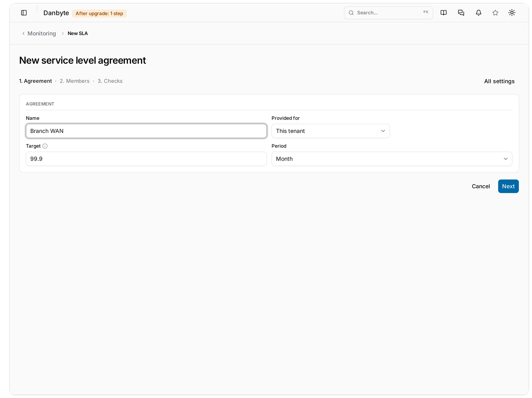The height and width of the screenshot is (398, 532).
Task: Click the Next button
Action: pos(508,186)
